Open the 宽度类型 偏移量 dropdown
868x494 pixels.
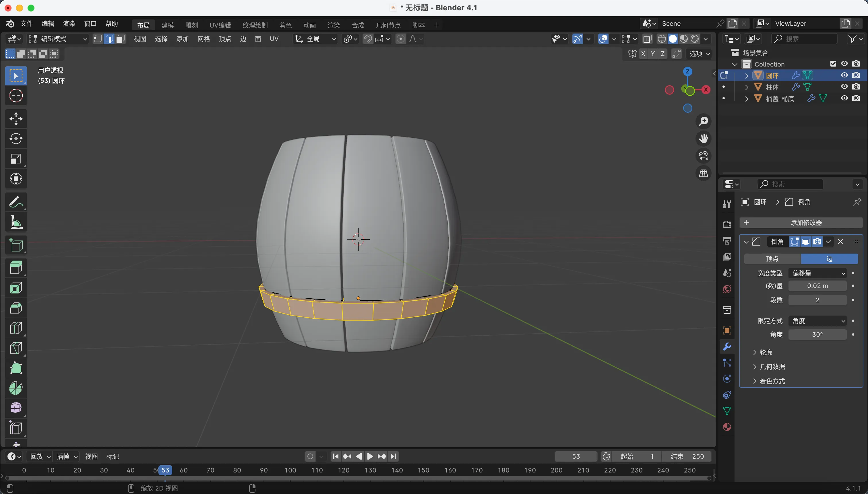tap(817, 273)
